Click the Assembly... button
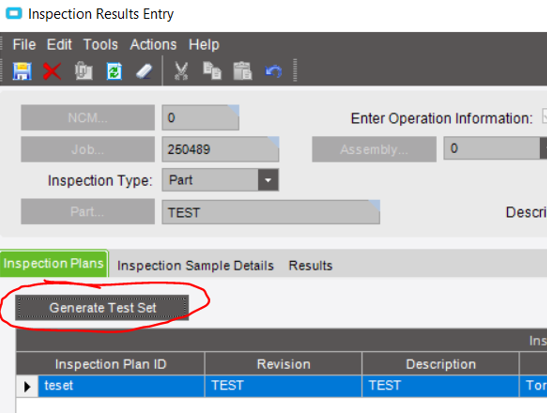547x413 pixels. pyautogui.click(x=374, y=149)
